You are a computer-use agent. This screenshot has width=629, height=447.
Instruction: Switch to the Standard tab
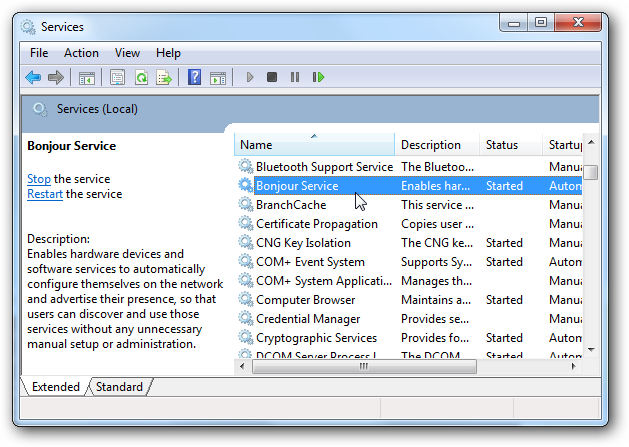pyautogui.click(x=119, y=387)
